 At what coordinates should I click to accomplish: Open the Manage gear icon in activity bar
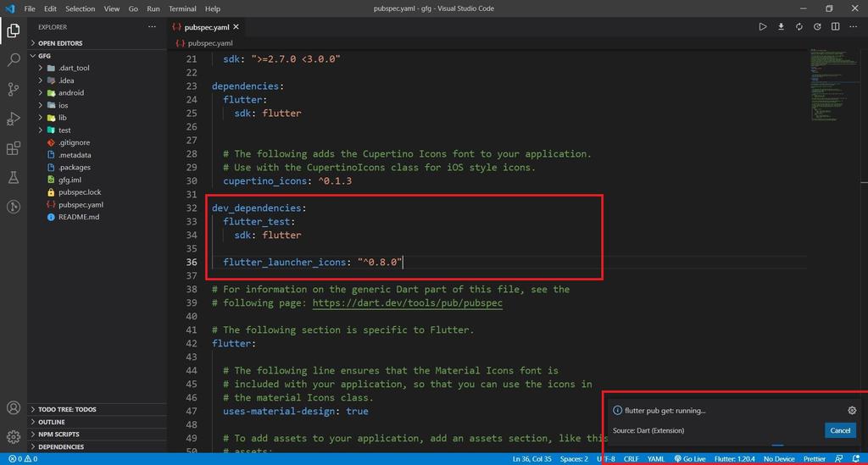tap(14, 436)
